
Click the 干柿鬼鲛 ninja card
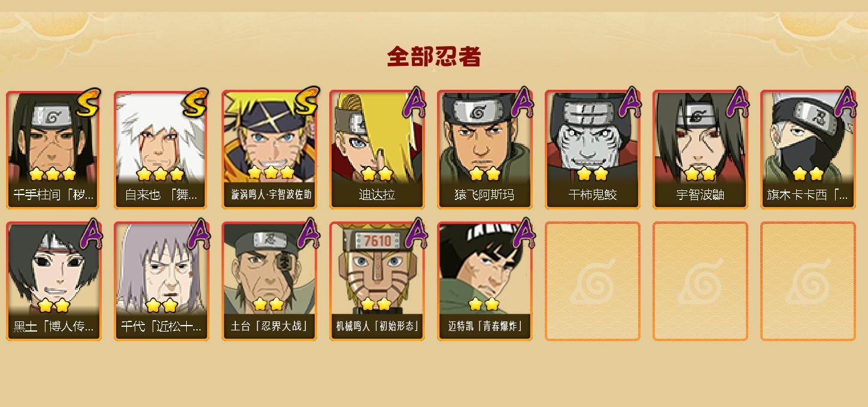(x=593, y=150)
